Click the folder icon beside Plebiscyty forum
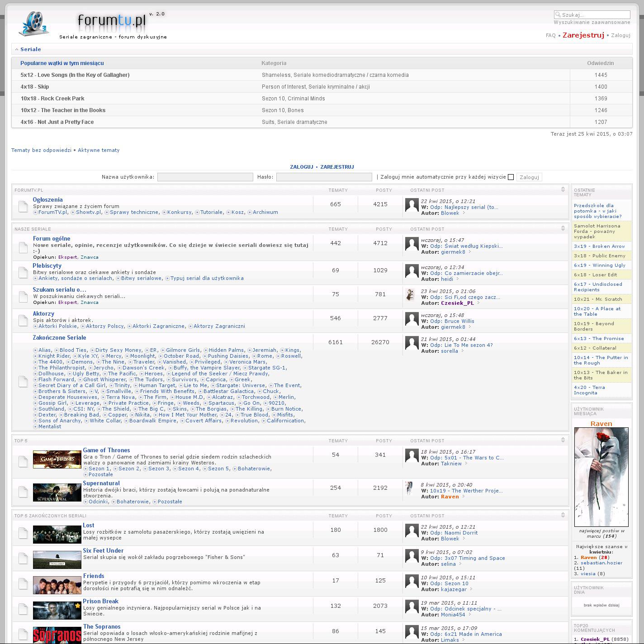The image size is (644, 644). 23,272
